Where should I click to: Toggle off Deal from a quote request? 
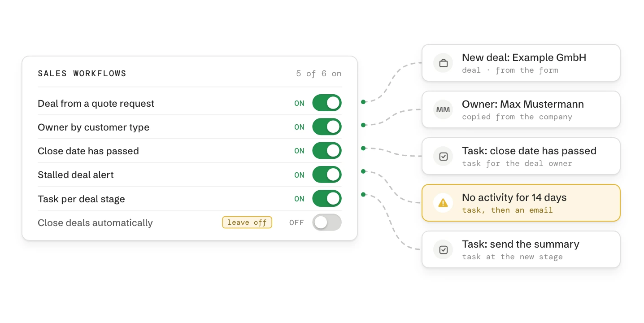point(327,103)
